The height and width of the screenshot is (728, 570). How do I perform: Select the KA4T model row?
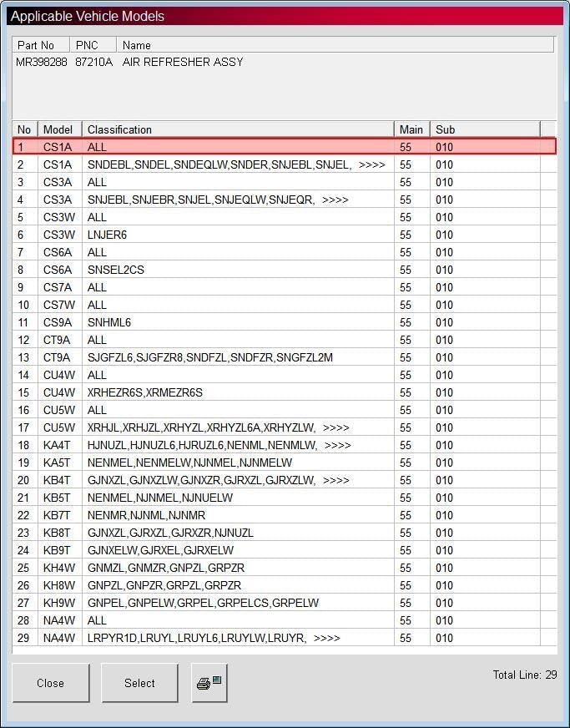pyautogui.click(x=284, y=445)
